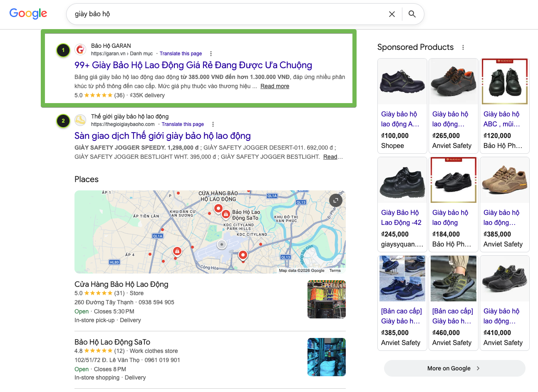Click the Bảo Hộ Lao Động SaTo store photo
The width and height of the screenshot is (538, 392).
tap(327, 357)
